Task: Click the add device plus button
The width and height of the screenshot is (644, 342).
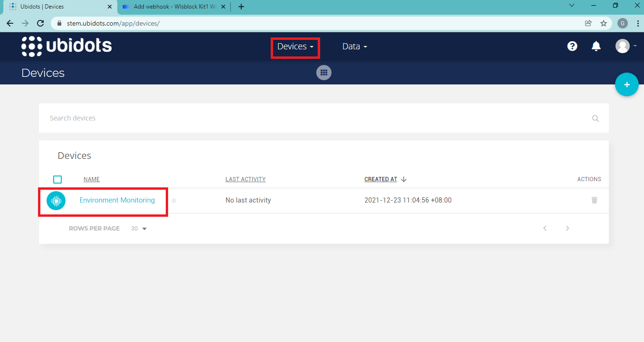Action: click(626, 85)
